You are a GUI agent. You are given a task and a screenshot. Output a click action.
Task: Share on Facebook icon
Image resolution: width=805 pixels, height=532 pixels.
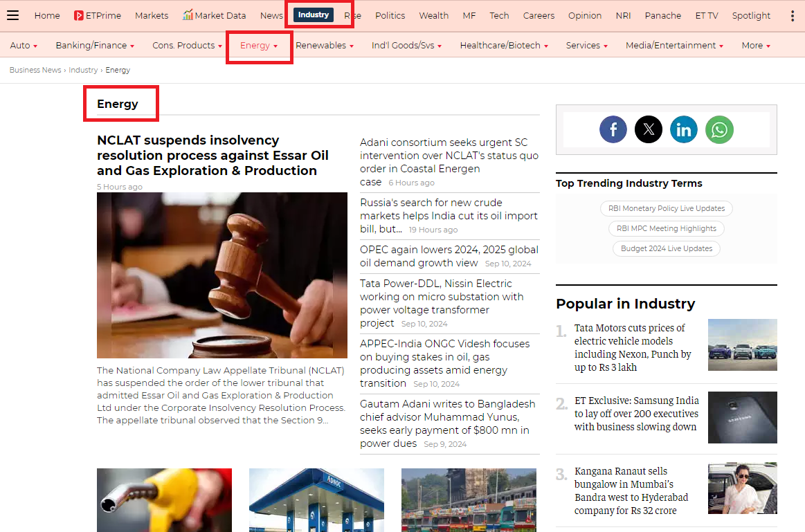[613, 129]
